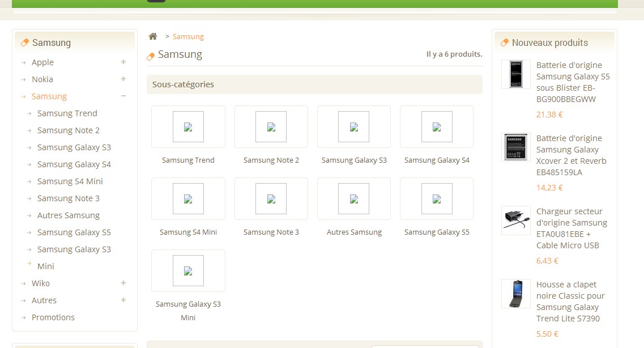Expand the Apple category in sidebar

pos(123,62)
